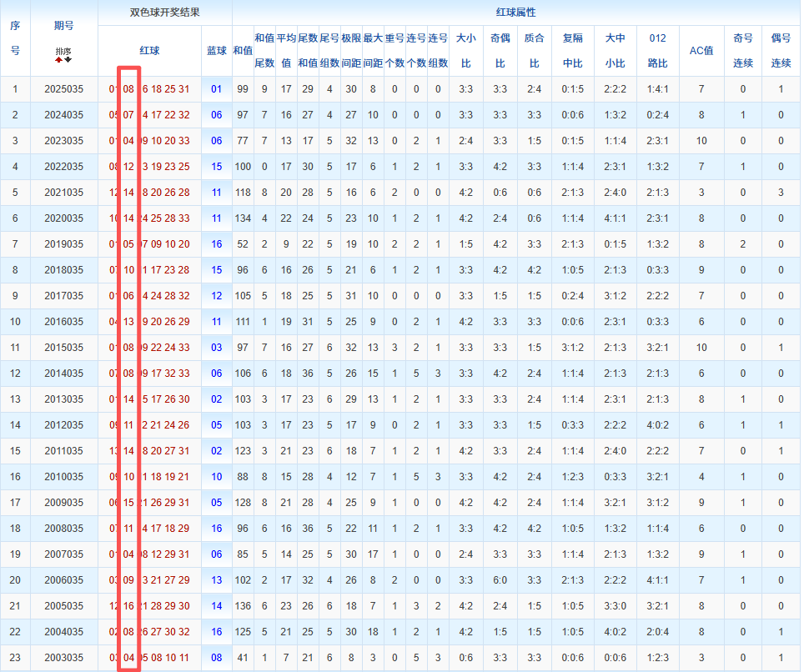Viewport: 804px width, 672px height.
Task: Click blue ball 16 in issue 2019035 row
Action: point(217,244)
